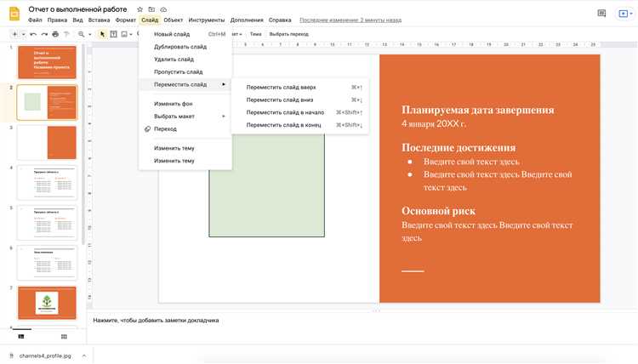Select the cursor selection tool

pos(102,34)
